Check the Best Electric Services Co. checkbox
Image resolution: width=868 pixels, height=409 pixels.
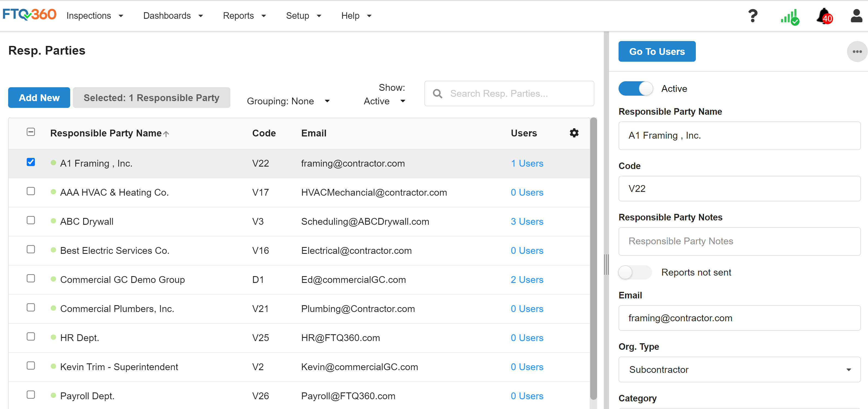click(x=31, y=249)
